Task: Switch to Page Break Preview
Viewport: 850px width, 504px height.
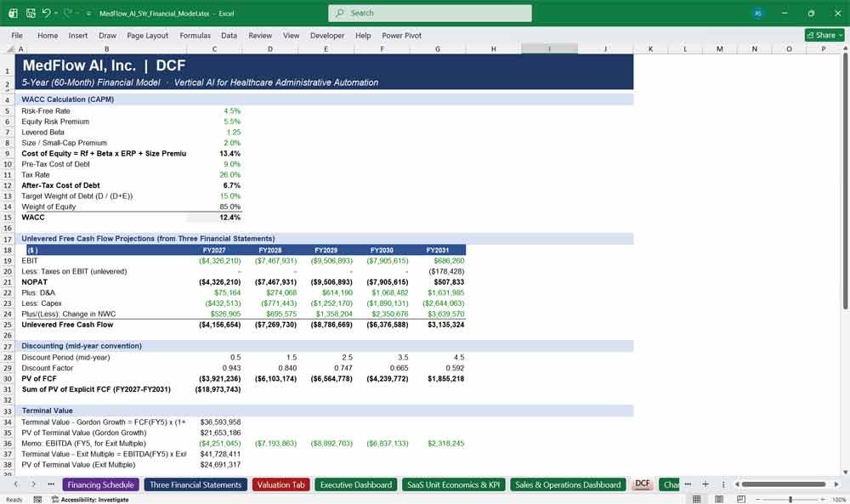Action: 740,499
